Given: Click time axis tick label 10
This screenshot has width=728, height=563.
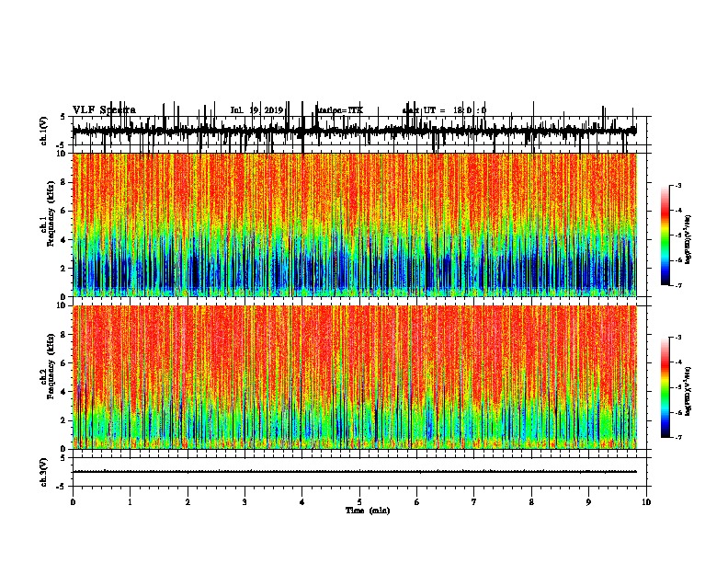Looking at the screenshot, I should 646,502.
